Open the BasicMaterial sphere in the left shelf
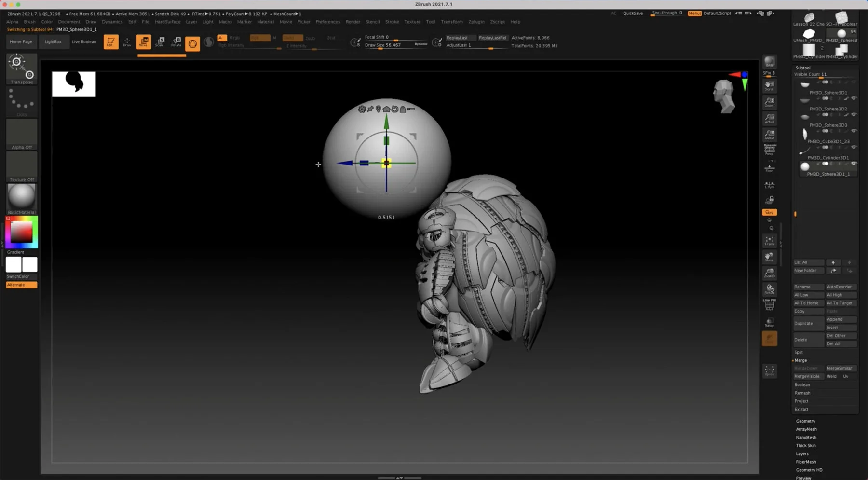The image size is (868, 480). (21, 196)
